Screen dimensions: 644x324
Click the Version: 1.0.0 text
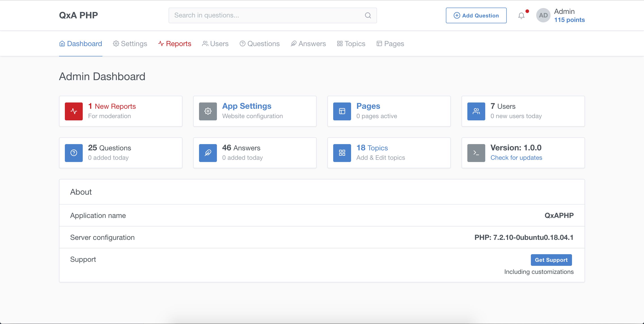(x=516, y=148)
